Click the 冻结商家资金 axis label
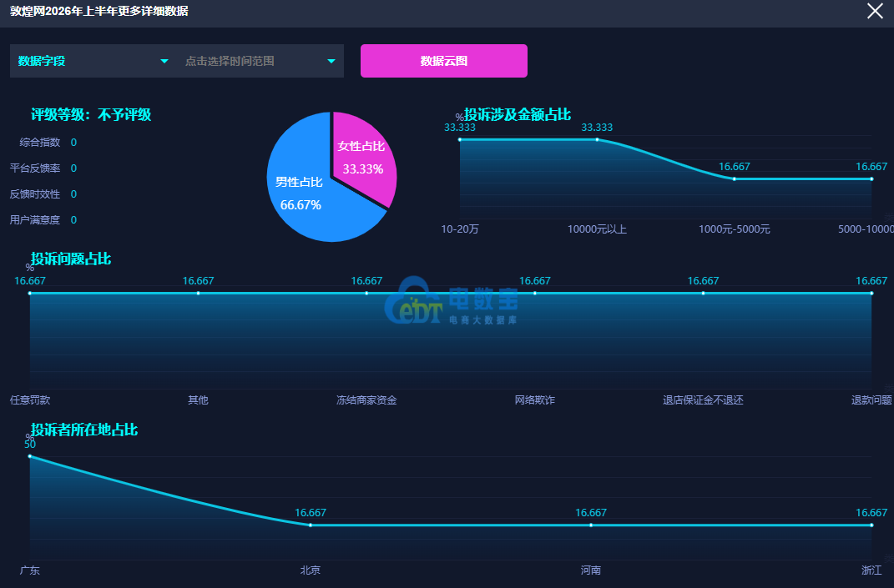Image resolution: width=894 pixels, height=588 pixels. tap(366, 400)
